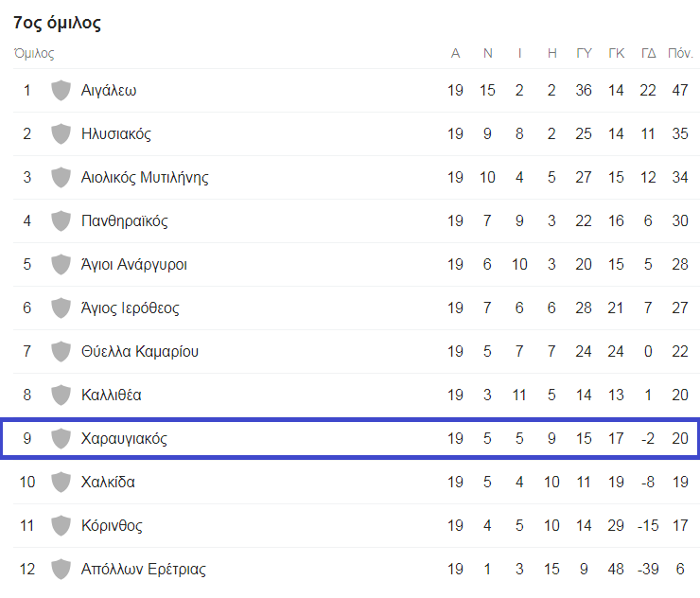Viewport: 700px width, 598px height.
Task: Click the Αιγάλεω team shield icon
Action: [x=61, y=91]
